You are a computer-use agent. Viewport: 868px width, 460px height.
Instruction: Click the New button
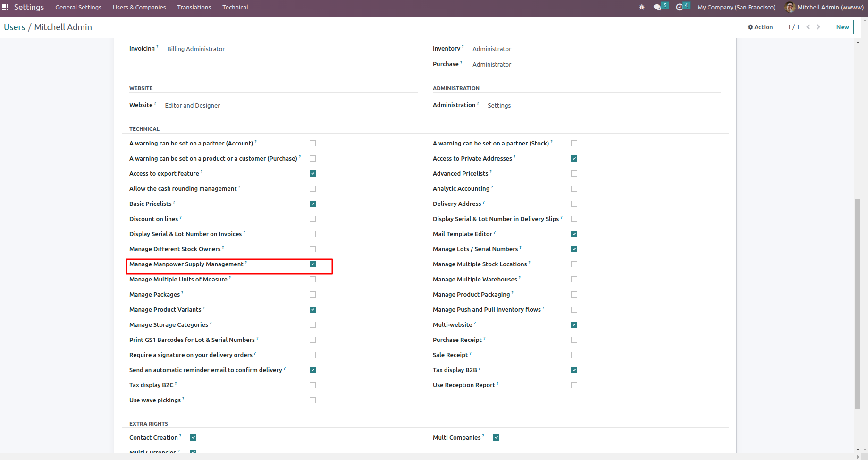click(x=843, y=27)
